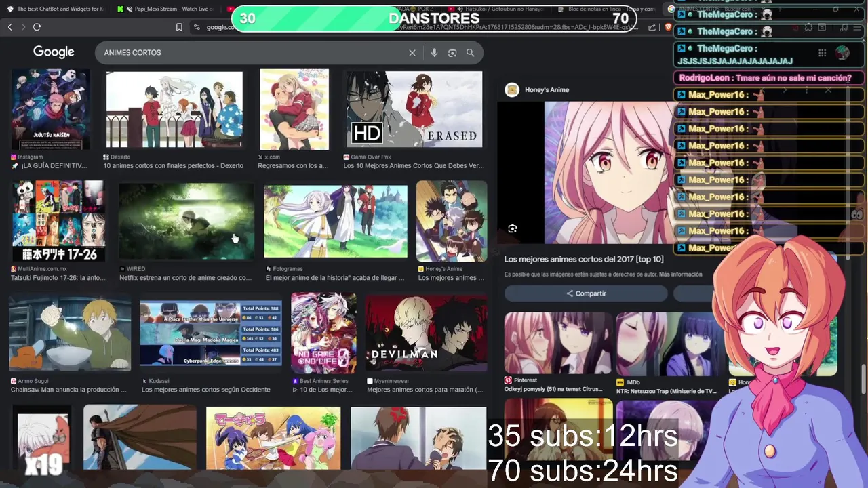This screenshot has width=868, height=488.
Task: Open WIRED Netflix anime short thumbnail
Action: coord(186,221)
